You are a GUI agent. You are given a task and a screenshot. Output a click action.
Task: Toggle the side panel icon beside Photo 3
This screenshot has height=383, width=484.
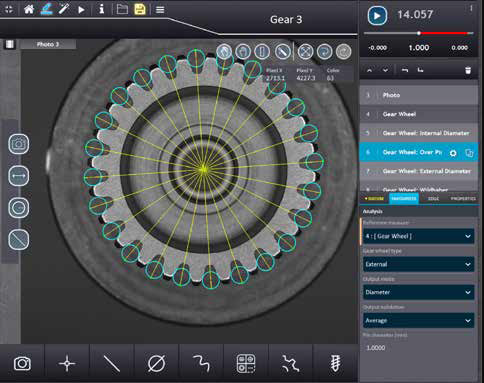click(10, 44)
